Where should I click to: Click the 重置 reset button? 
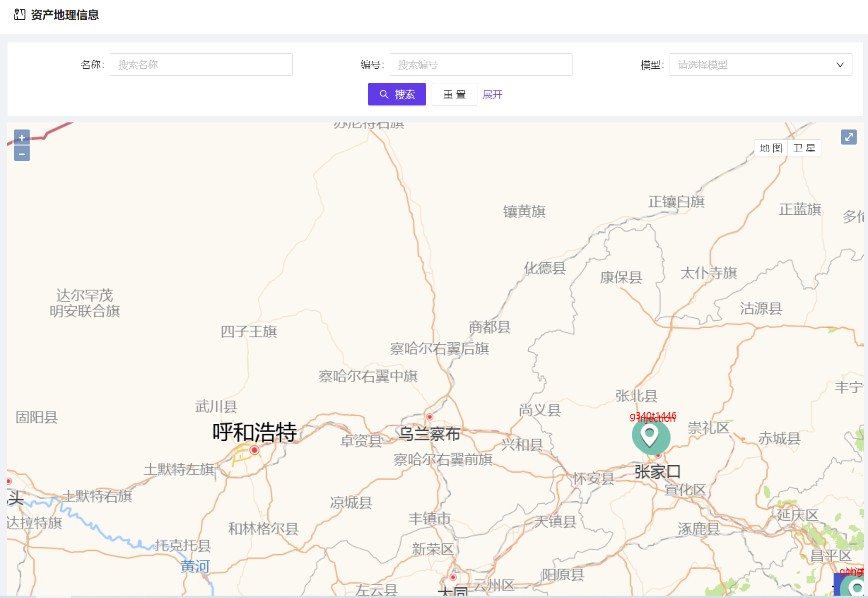pos(454,94)
